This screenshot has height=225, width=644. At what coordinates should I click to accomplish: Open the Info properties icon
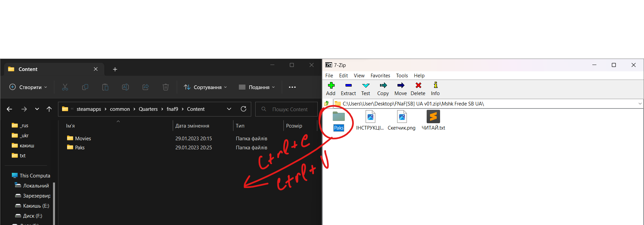tap(435, 86)
